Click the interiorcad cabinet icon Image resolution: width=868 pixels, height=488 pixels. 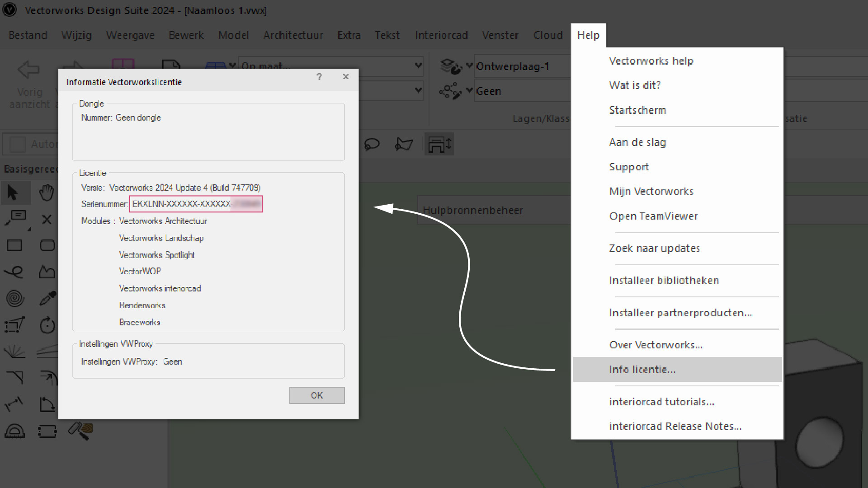pos(439,145)
